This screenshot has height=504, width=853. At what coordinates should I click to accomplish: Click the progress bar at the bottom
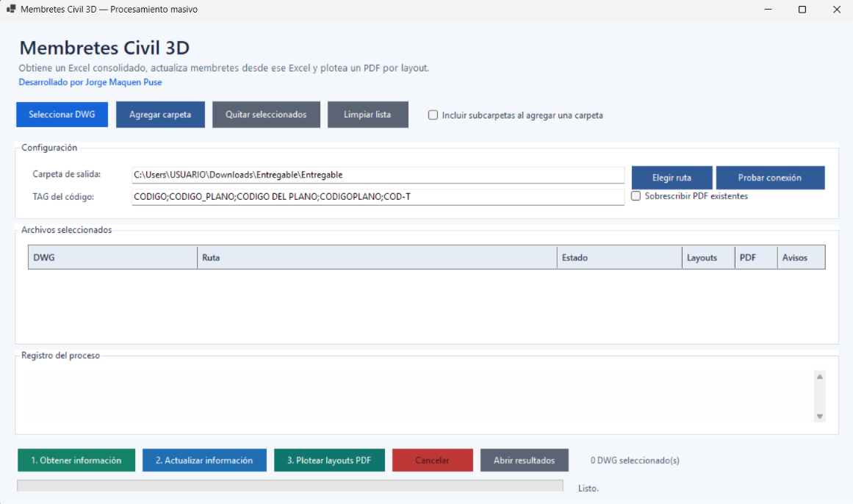[290, 486]
